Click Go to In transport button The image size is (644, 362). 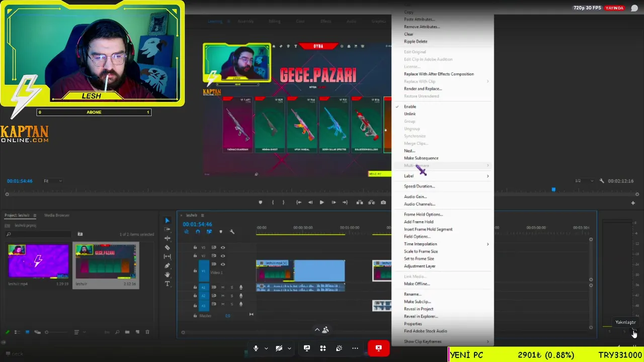point(299,203)
